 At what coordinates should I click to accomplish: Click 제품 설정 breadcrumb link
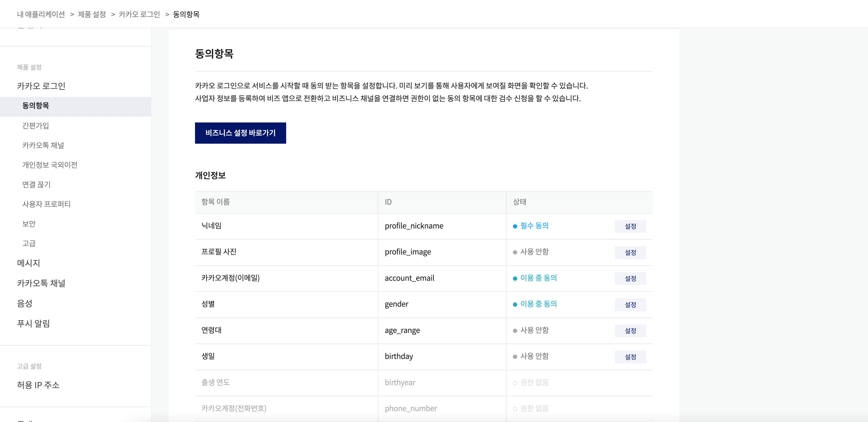(92, 14)
